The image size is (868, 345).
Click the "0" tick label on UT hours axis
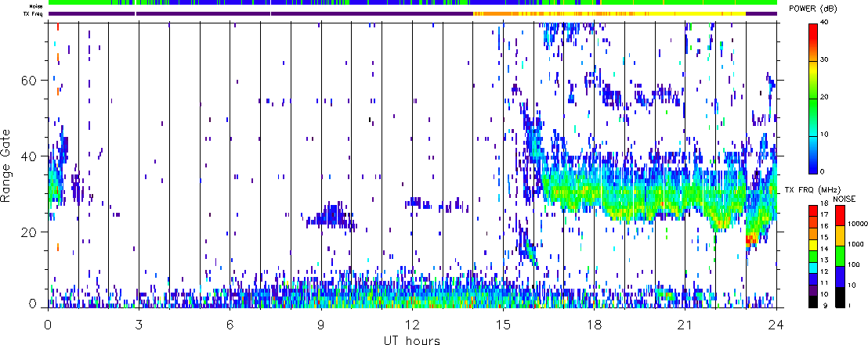(48, 324)
